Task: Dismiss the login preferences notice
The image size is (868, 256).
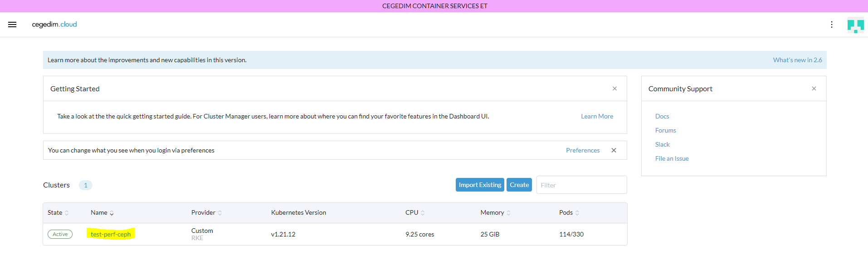Action: tap(614, 150)
